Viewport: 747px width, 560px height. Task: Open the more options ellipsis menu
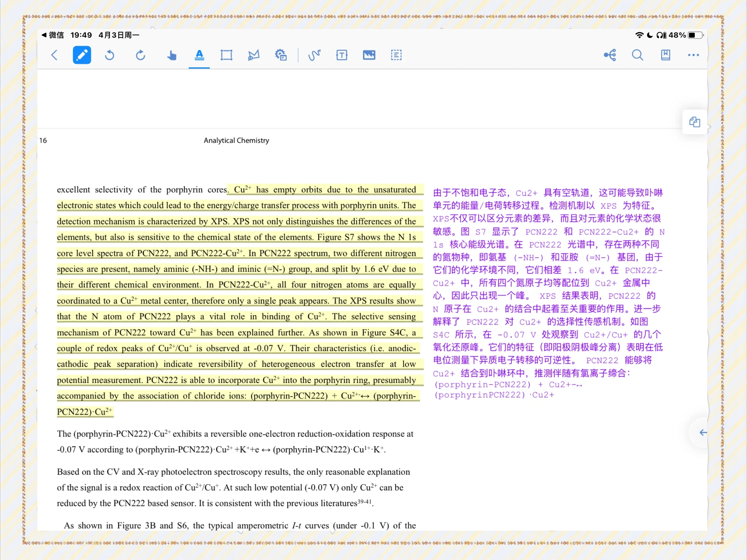(693, 55)
